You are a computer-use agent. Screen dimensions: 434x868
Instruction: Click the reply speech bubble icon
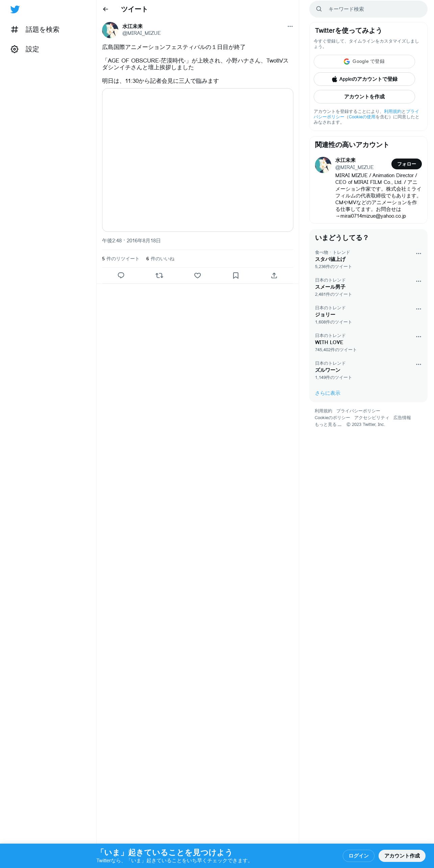click(x=121, y=275)
